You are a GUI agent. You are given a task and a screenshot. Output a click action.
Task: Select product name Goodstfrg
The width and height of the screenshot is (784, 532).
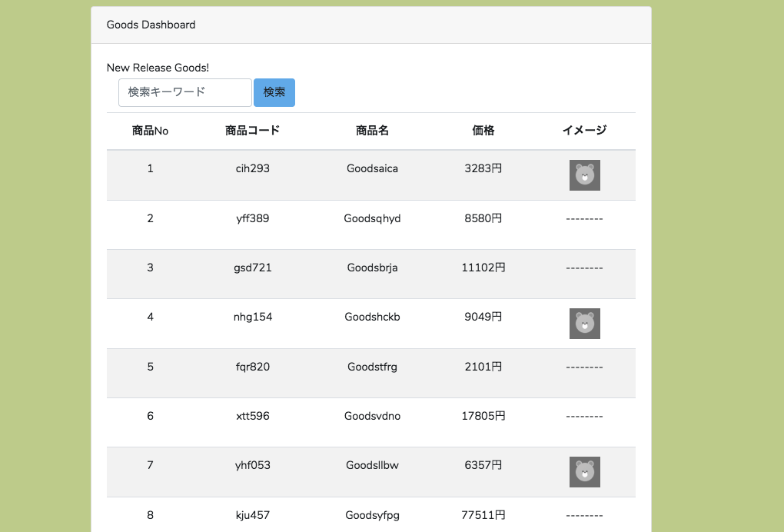[x=372, y=367]
